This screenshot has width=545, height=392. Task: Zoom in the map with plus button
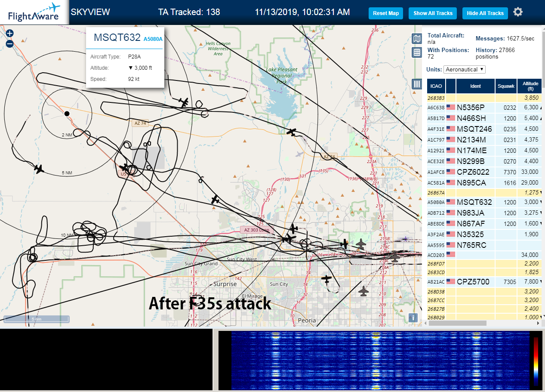[10, 33]
